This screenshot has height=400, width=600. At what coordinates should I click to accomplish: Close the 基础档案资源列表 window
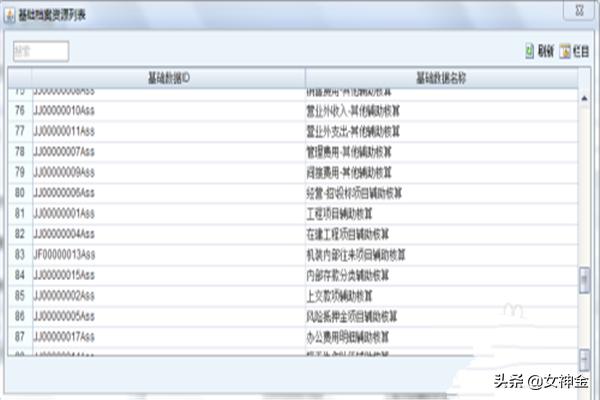pyautogui.click(x=579, y=10)
